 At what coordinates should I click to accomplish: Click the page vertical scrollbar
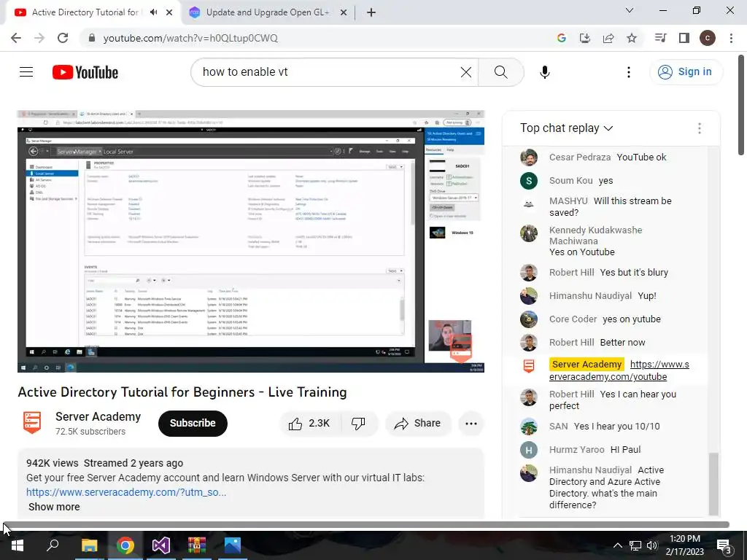741,105
